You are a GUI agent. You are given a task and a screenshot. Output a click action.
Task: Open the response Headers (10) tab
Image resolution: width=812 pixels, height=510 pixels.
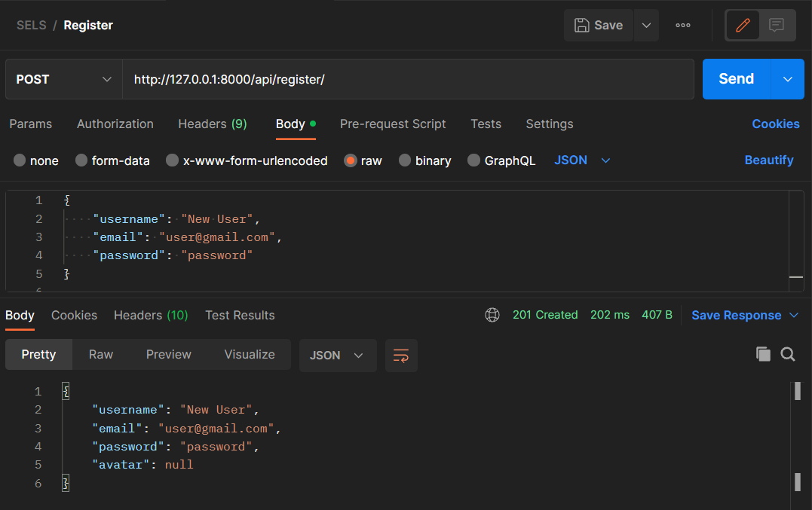pos(151,315)
